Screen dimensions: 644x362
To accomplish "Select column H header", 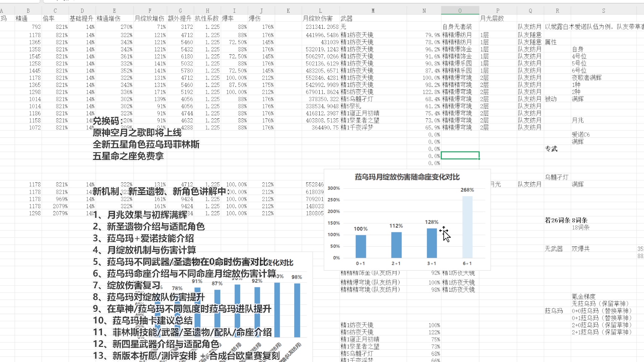I will click(207, 11).
